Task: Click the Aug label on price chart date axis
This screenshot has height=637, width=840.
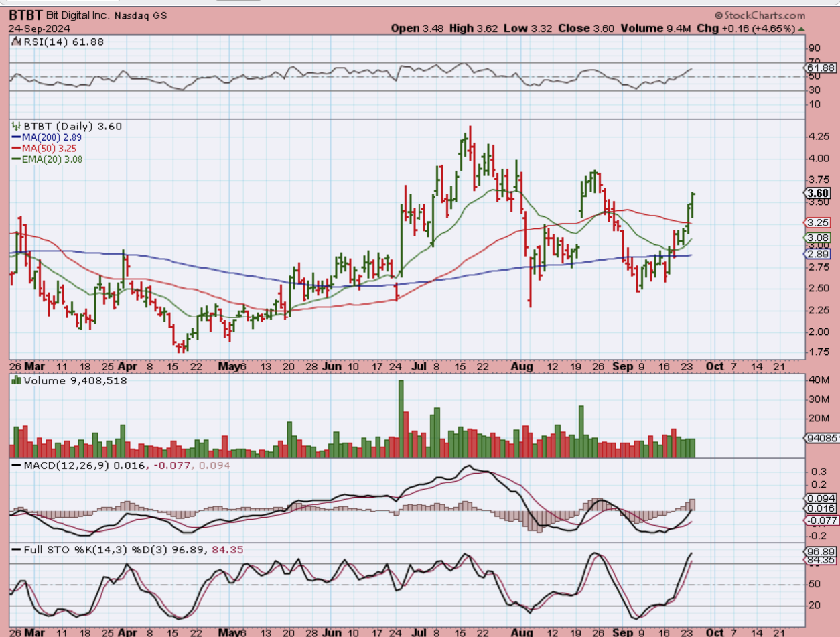Action: pyautogui.click(x=522, y=368)
